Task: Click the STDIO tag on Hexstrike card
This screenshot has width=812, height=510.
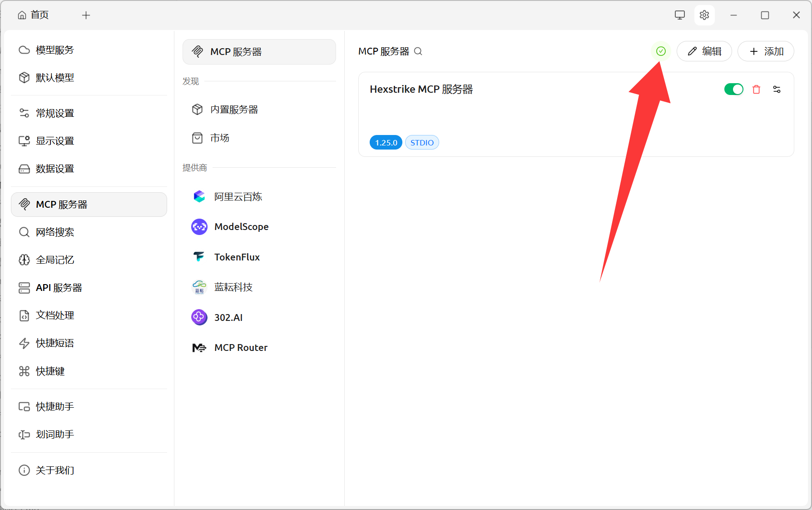Action: pyautogui.click(x=422, y=143)
